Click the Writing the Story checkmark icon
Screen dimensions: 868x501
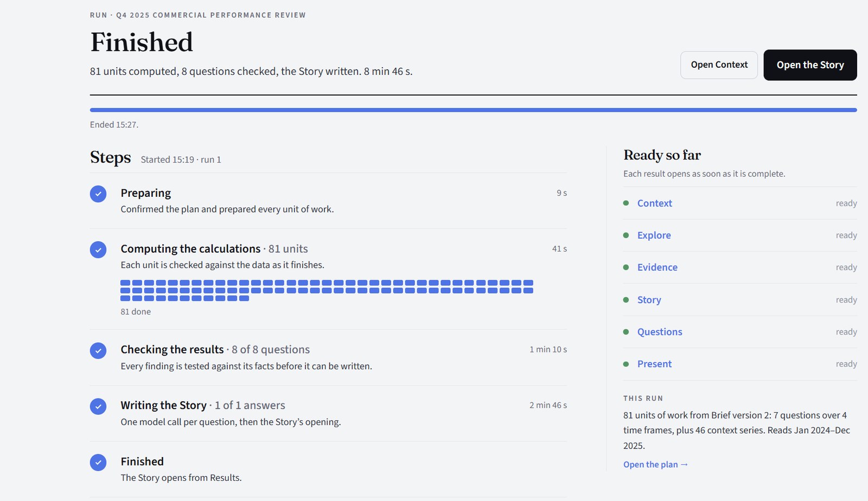(x=98, y=406)
